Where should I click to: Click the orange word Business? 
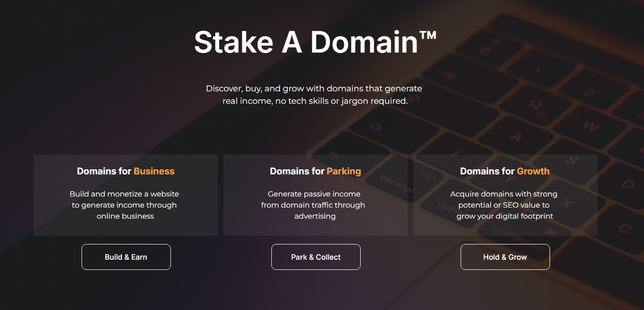[x=154, y=171]
